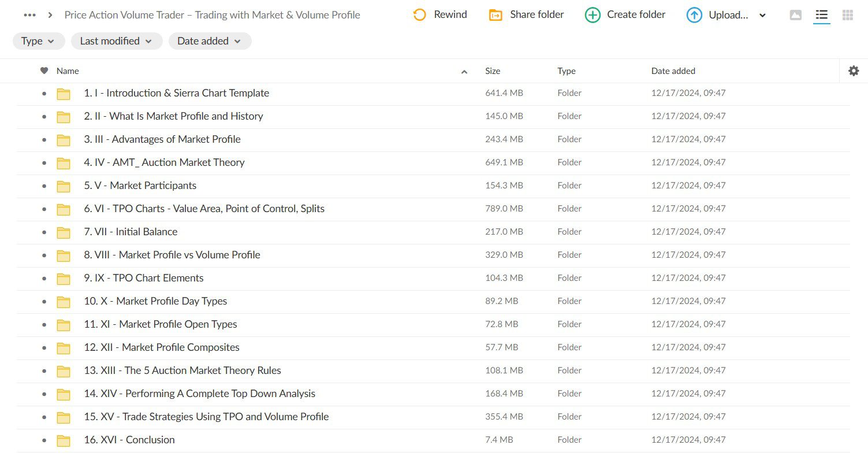Select bullet marker beside Introduction & Sierra Chart row

coord(44,94)
